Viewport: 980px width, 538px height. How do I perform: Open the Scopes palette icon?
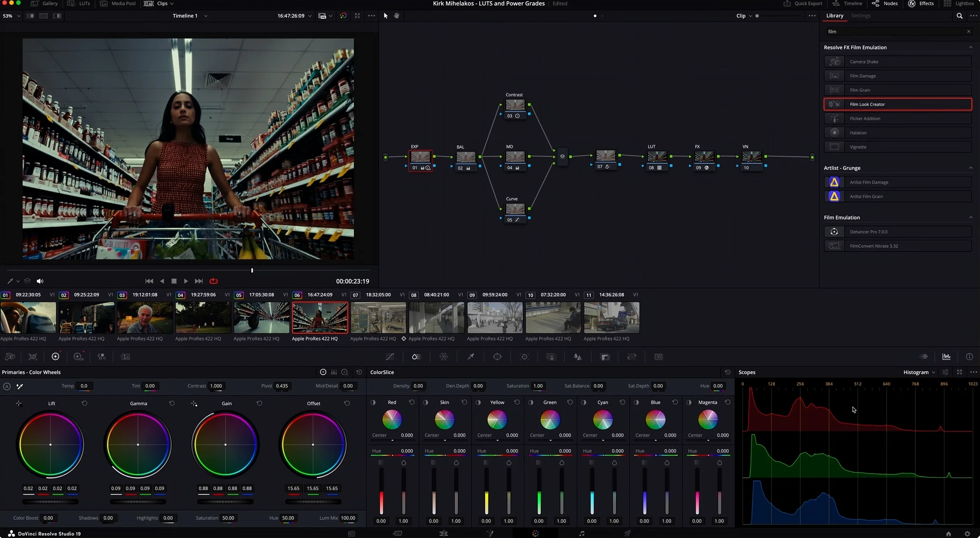point(946,357)
